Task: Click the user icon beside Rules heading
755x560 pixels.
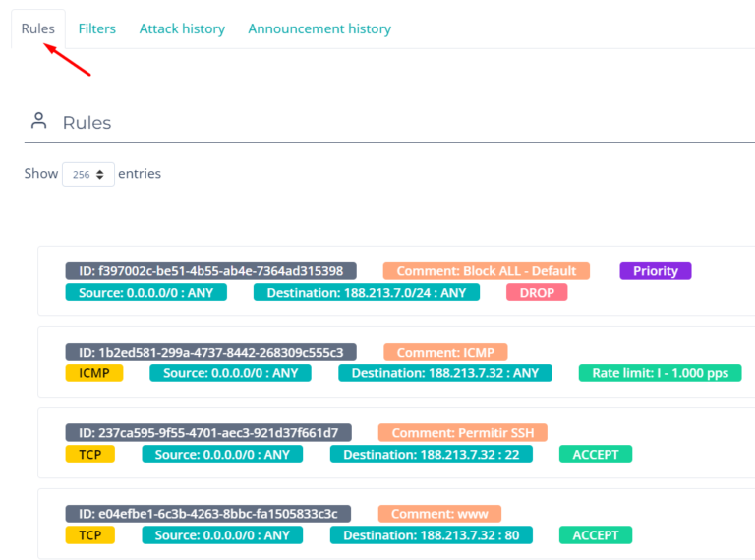Action: [x=39, y=121]
